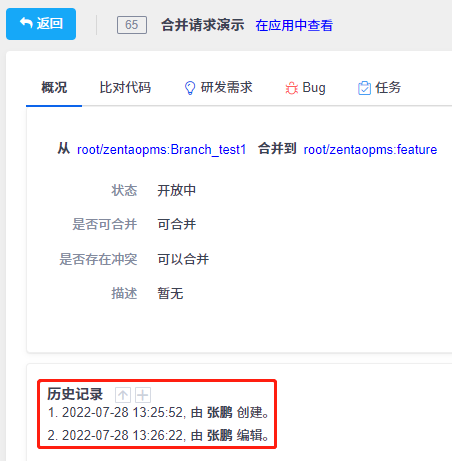Image resolution: width=452 pixels, height=461 pixels.
Task: Switch to the Bug tab
Action: 305,88
